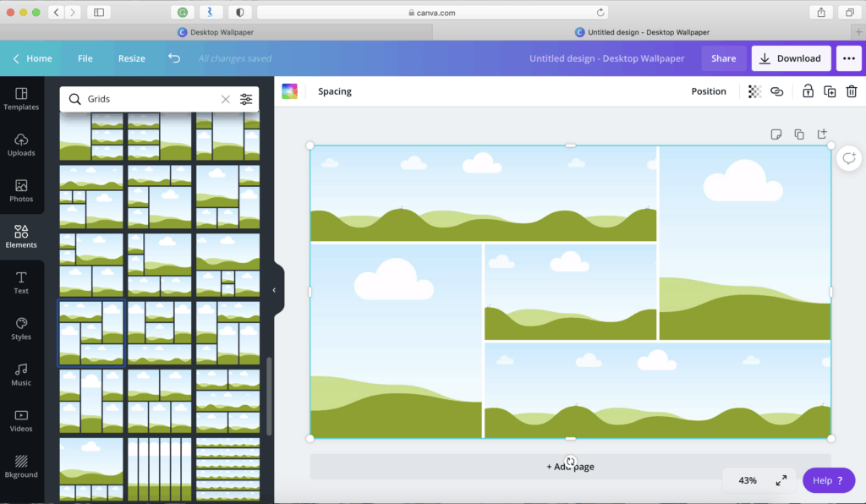Toggle the lock icon for element

(808, 91)
